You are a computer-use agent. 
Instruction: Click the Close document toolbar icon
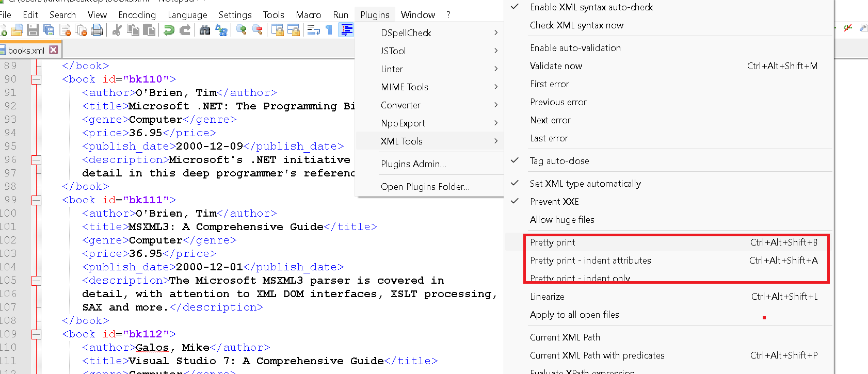pyautogui.click(x=65, y=30)
